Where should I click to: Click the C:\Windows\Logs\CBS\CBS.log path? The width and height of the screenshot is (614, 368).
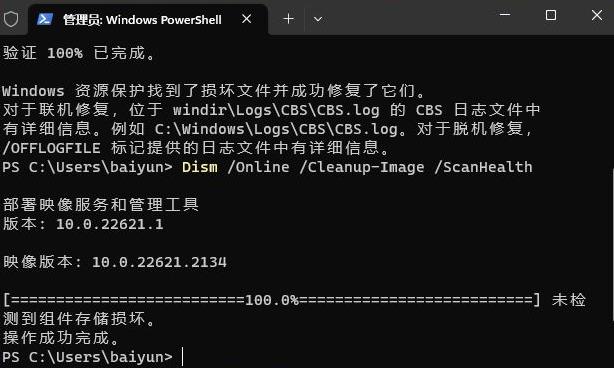[x=276, y=129]
